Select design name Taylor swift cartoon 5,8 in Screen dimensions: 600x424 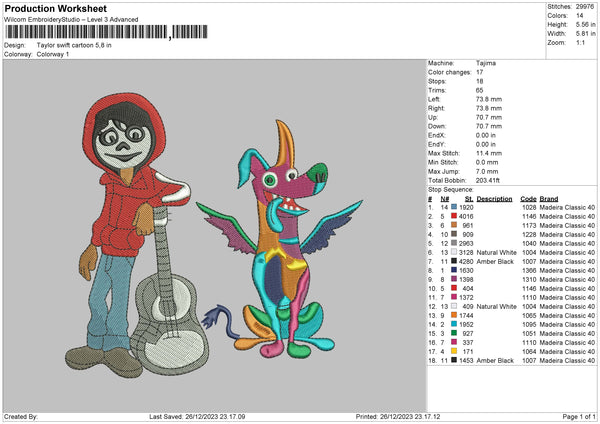(74, 45)
